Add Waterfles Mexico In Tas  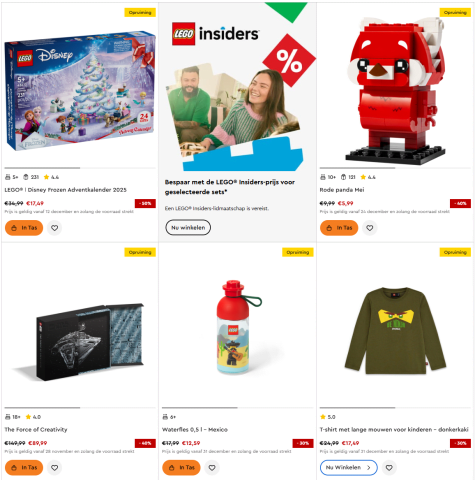click(181, 468)
